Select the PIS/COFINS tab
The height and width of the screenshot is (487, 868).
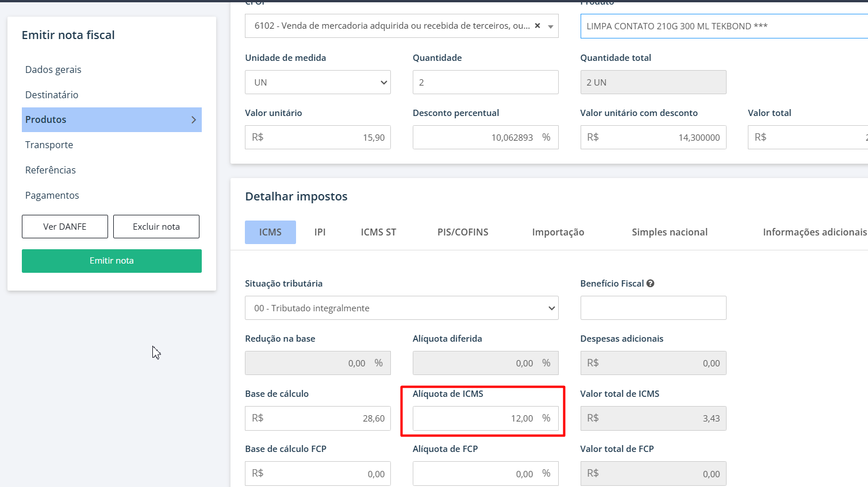pos(463,232)
